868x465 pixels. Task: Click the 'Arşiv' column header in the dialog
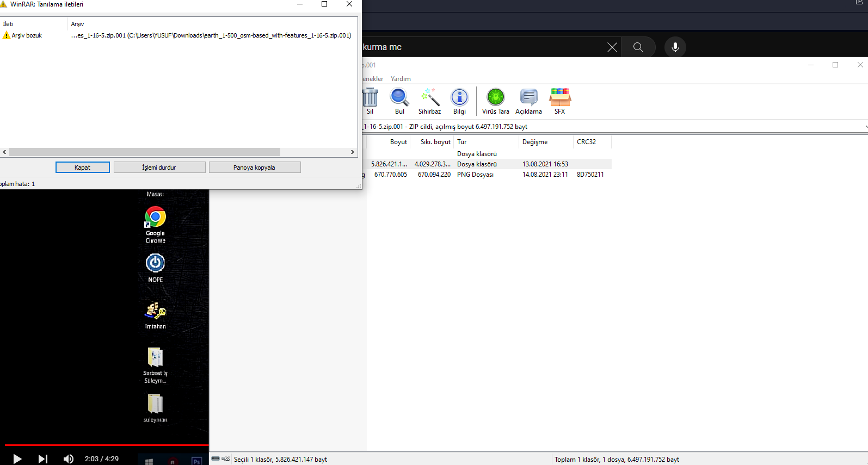pos(213,24)
